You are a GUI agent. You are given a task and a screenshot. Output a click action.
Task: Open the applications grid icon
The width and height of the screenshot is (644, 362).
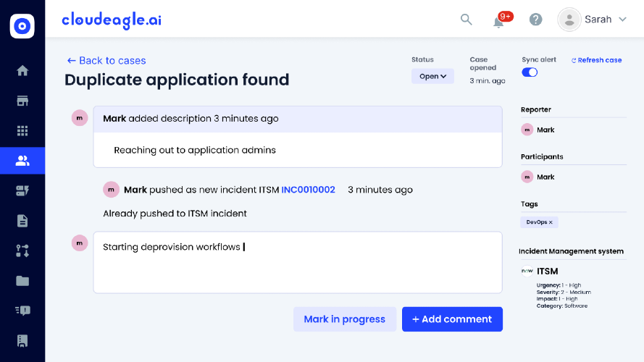(x=22, y=131)
